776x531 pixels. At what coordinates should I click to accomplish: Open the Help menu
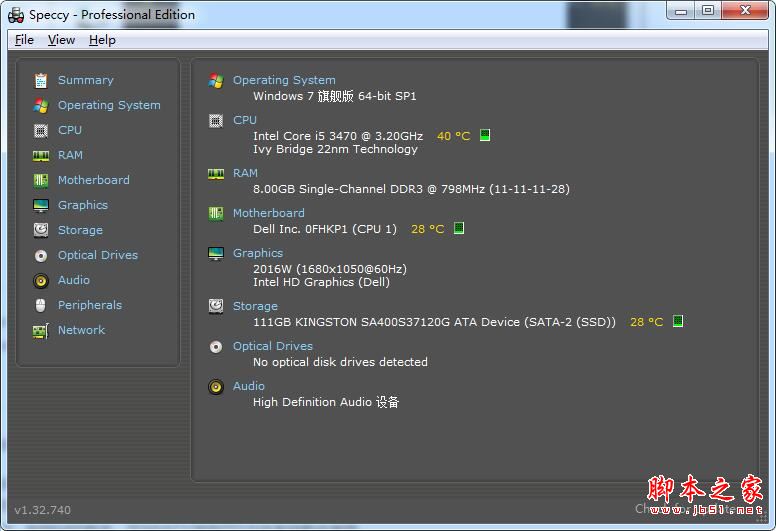click(102, 40)
